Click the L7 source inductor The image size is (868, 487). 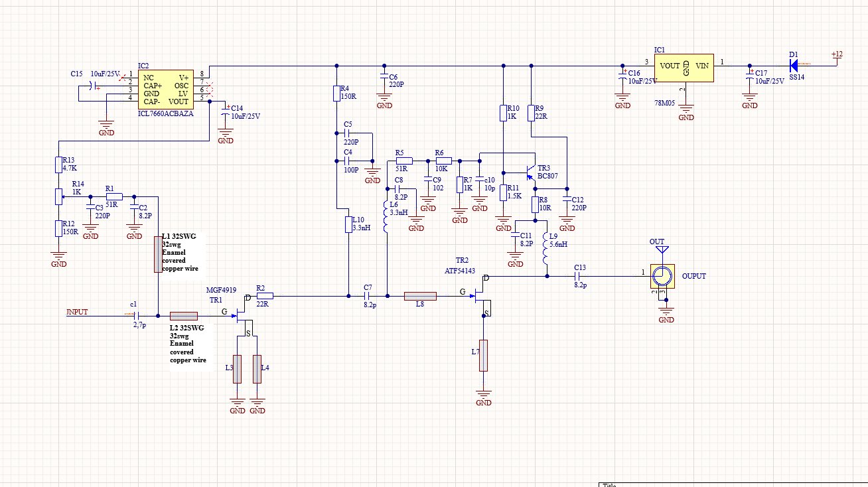click(484, 356)
